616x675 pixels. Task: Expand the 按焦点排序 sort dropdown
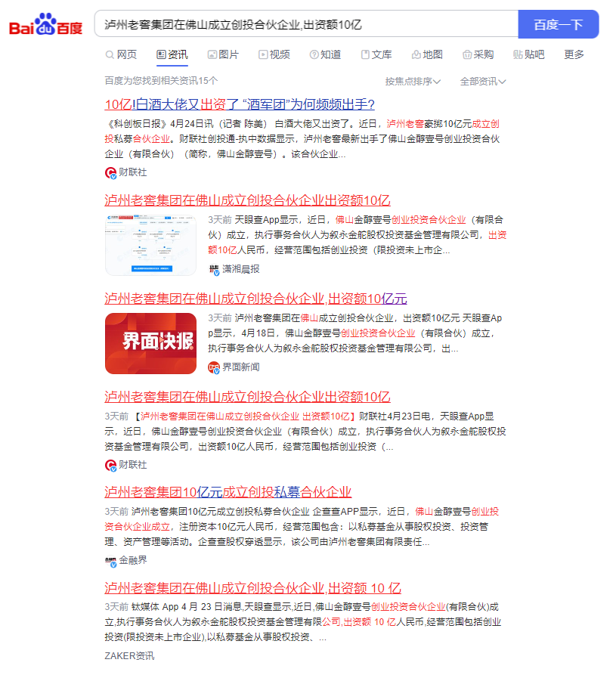pos(413,82)
